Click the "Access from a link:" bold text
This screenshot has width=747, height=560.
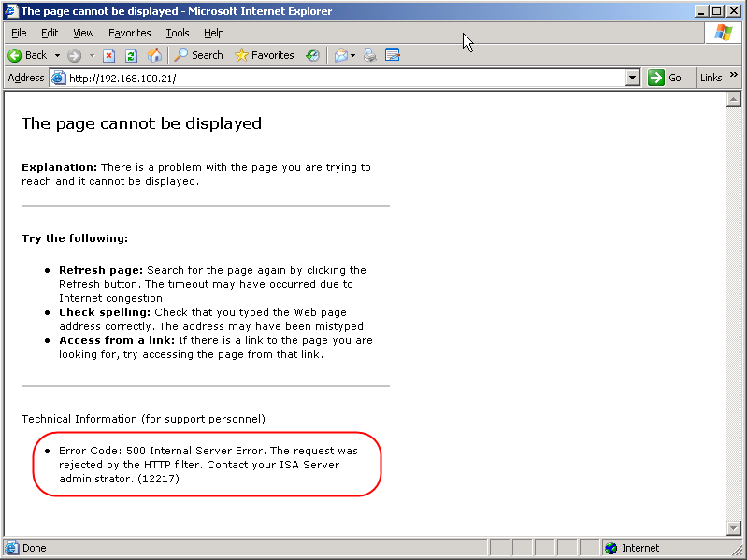[117, 340]
